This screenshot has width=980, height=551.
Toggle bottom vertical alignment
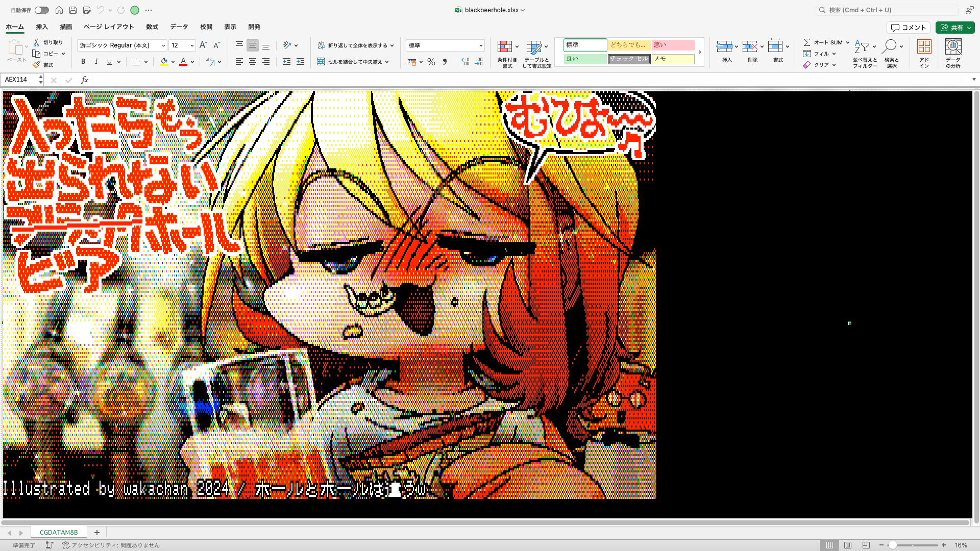tap(266, 45)
